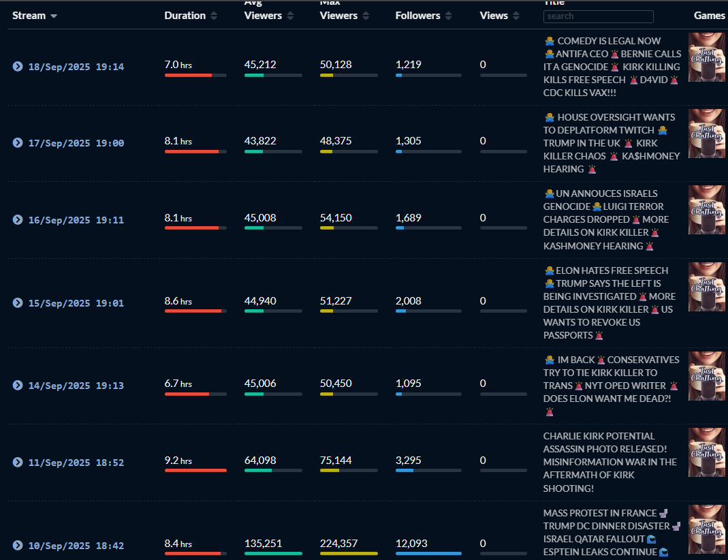The height and width of the screenshot is (560, 728).
Task: Open Just Chatting thumbnail for 14/Sep stream
Action: point(708,376)
